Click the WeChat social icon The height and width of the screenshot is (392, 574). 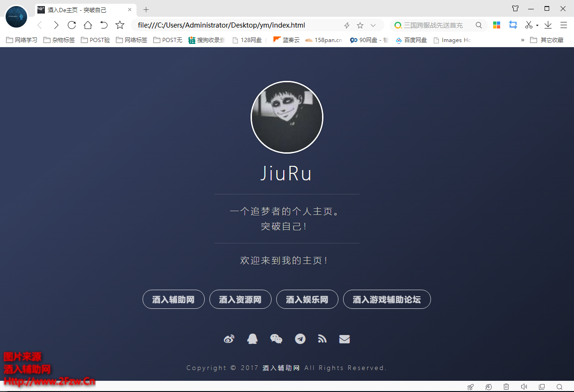[x=276, y=339]
